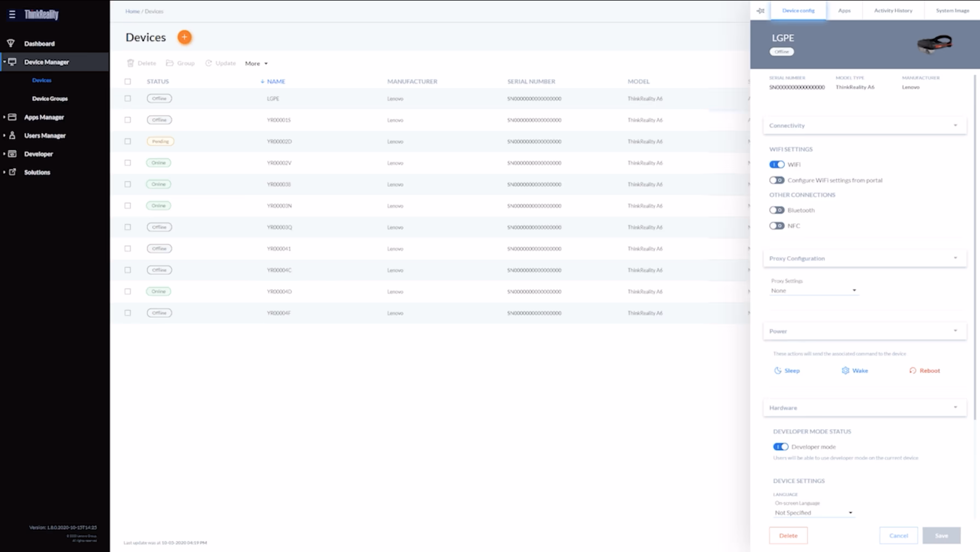Image resolution: width=980 pixels, height=552 pixels.
Task: Click the Dashboard sidebar icon
Action: click(x=11, y=43)
